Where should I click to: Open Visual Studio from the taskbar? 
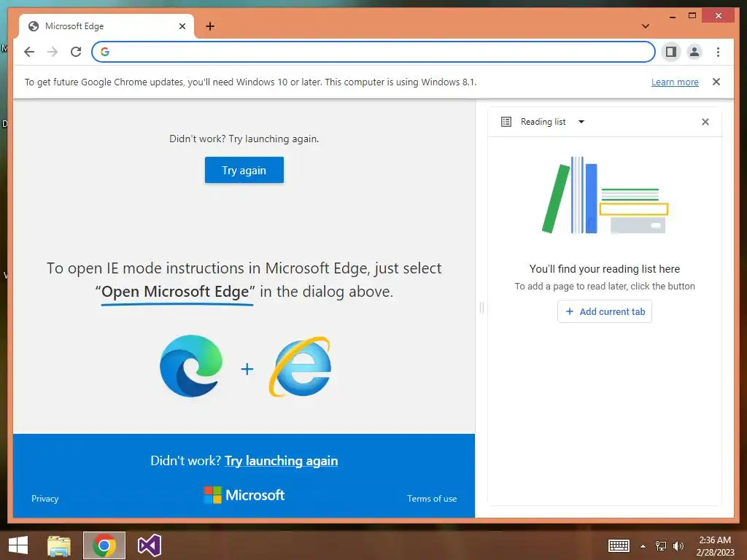click(x=149, y=545)
